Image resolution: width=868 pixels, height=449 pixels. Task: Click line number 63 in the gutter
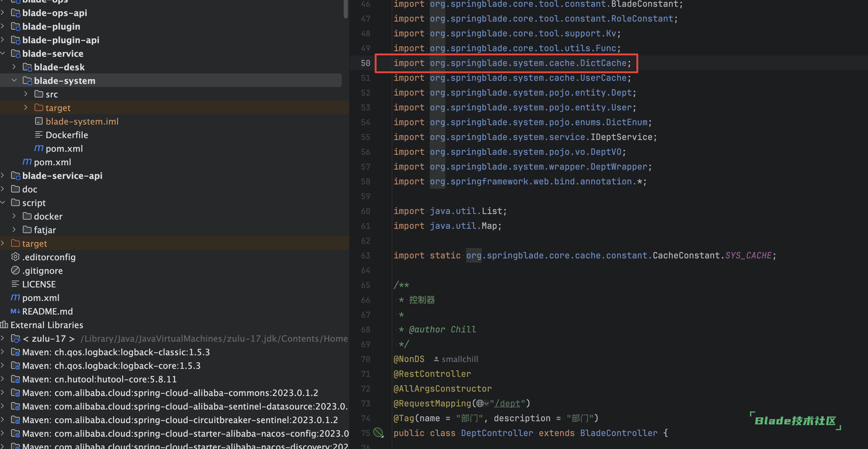365,256
